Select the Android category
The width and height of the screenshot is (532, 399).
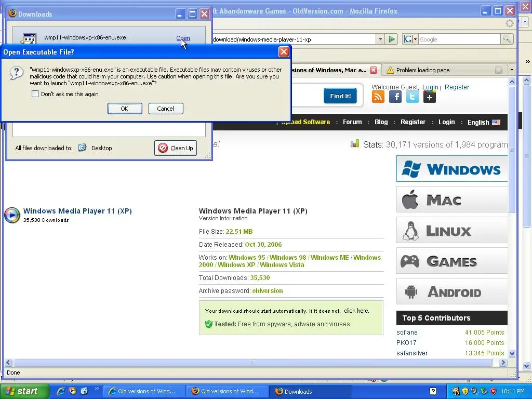click(452, 292)
